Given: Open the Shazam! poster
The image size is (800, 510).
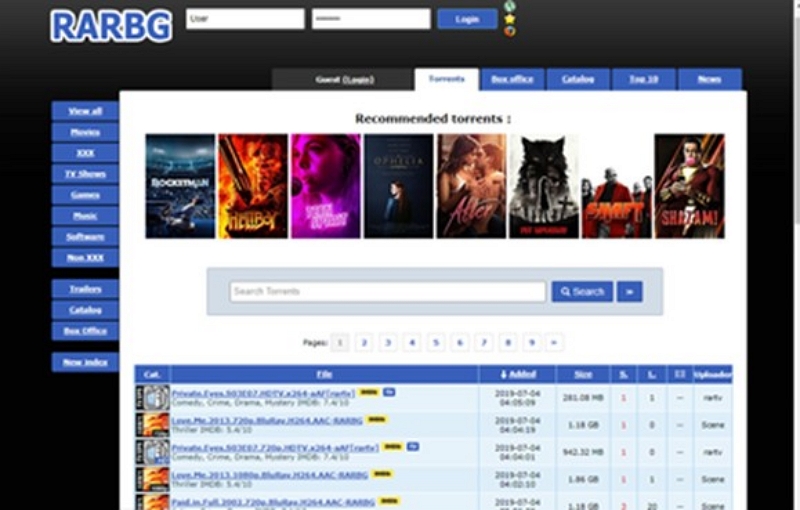Looking at the screenshot, I should 690,186.
